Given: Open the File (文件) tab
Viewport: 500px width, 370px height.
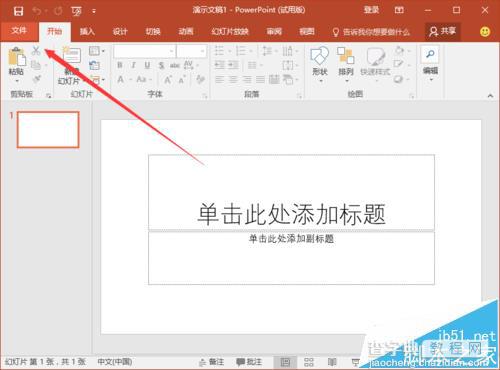Looking at the screenshot, I should (x=19, y=31).
